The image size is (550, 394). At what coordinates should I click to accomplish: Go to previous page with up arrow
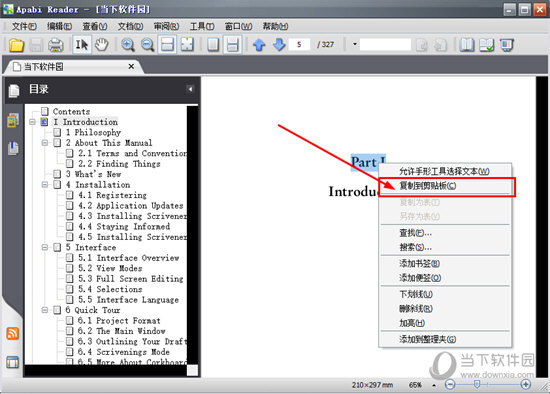[259, 45]
